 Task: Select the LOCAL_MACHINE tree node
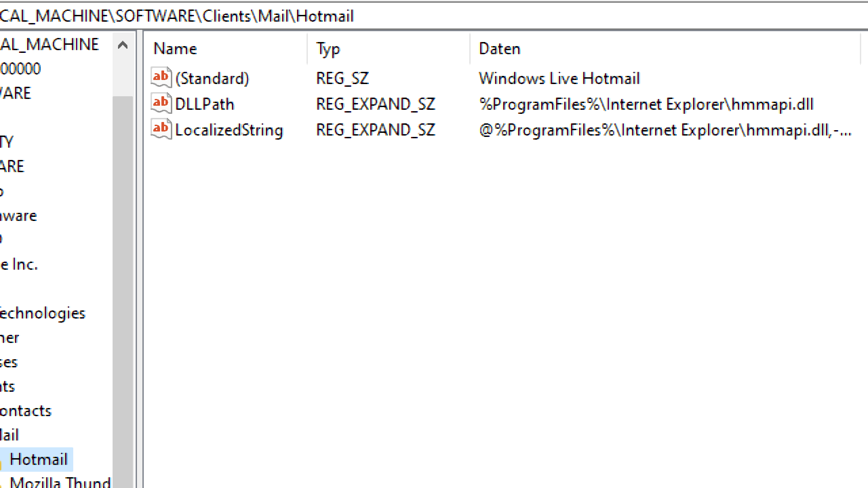point(49,44)
